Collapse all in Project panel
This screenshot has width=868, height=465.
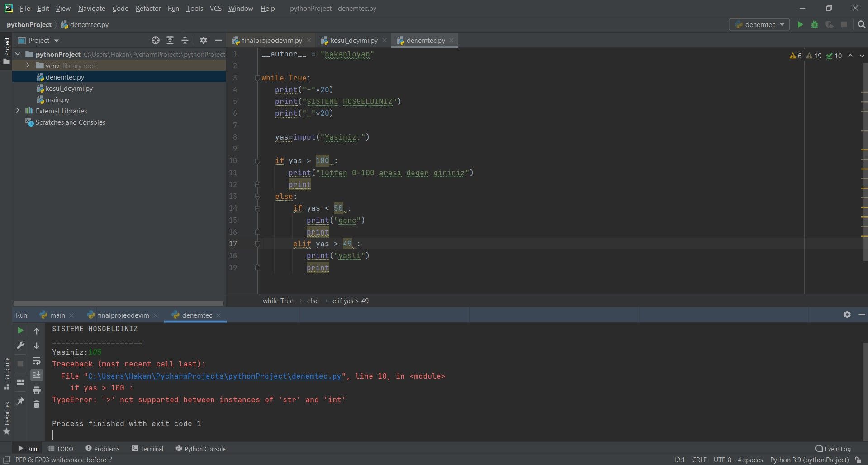[185, 41]
